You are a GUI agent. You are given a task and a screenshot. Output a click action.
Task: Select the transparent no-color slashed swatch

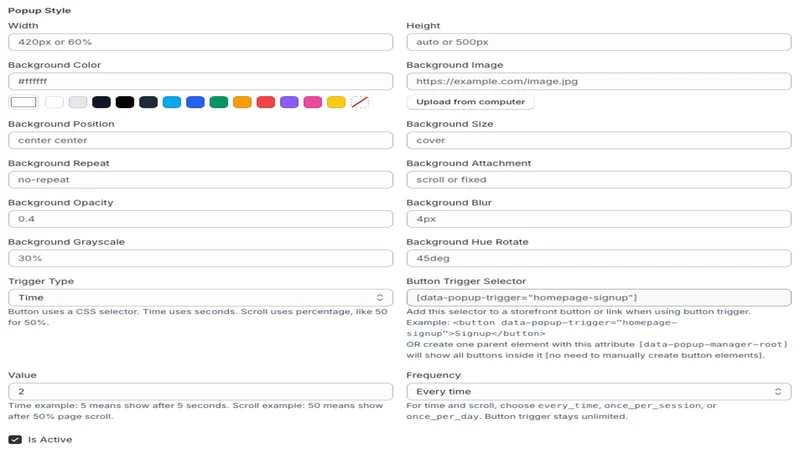pyautogui.click(x=360, y=102)
